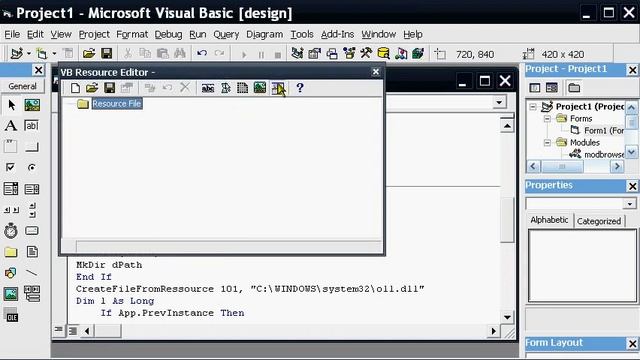Select the OptionButton control in the toolbox
Image resolution: width=640 pixels, height=360 pixels.
click(32, 167)
